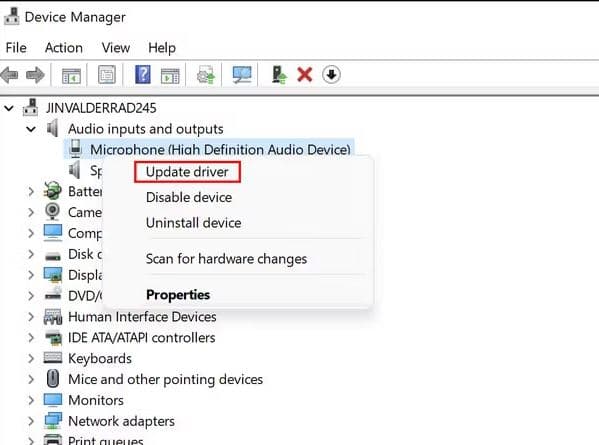Screen dimensions: 599x445
Task: Open the Help menu
Action: coord(162,48)
